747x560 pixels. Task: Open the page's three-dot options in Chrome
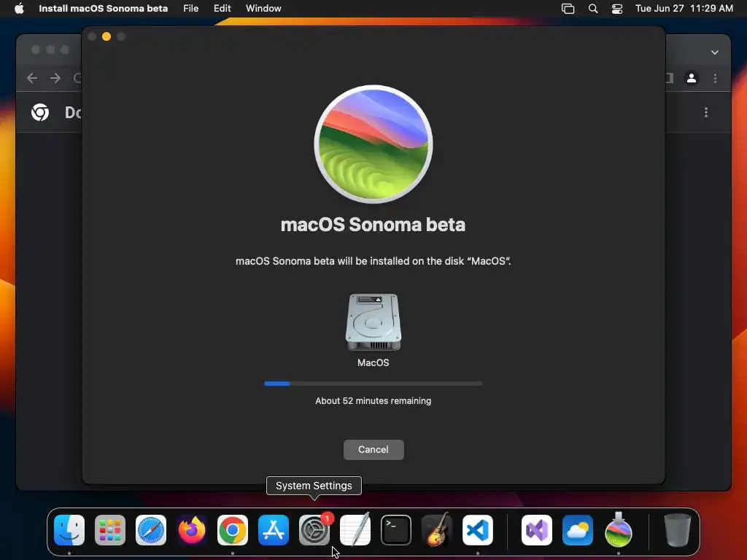click(706, 112)
